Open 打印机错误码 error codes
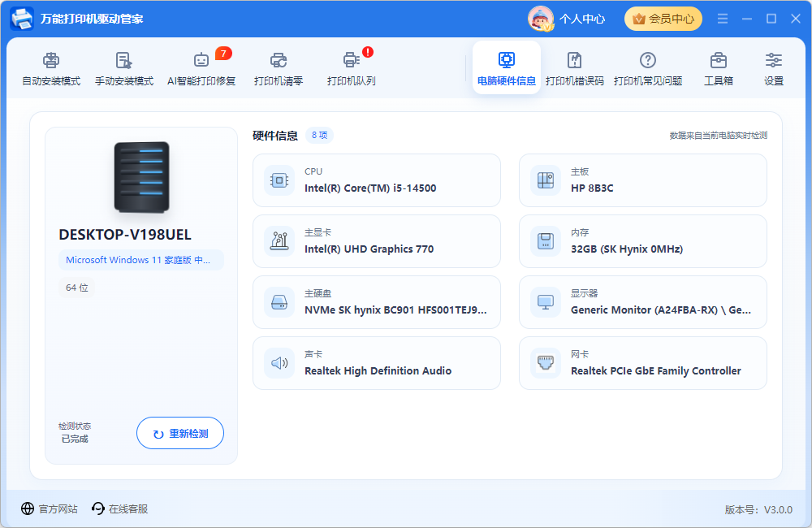Screen dimensions: 812x528 click(x=575, y=68)
